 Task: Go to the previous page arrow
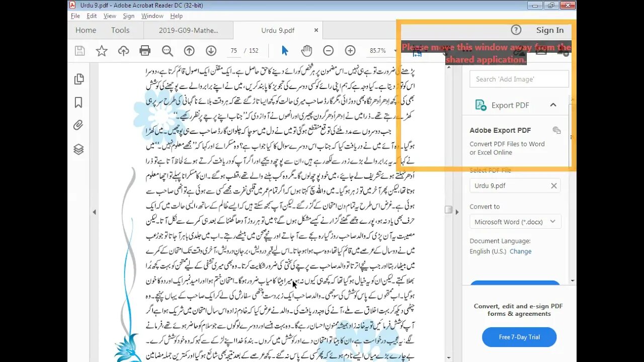pos(189,51)
